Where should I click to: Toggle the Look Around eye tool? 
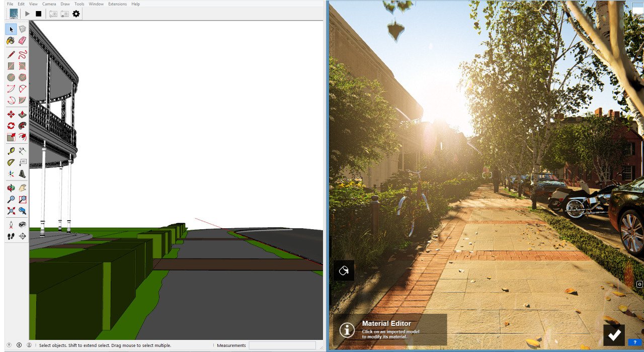(22, 224)
